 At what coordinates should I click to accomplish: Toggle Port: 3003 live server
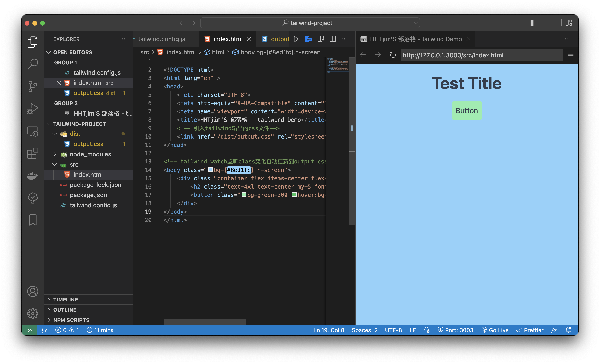coord(455,330)
